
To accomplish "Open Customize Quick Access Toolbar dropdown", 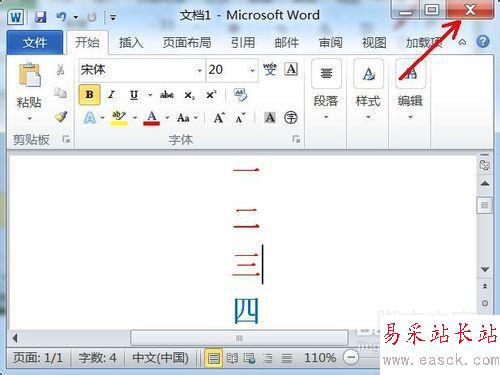I will 113,17.
